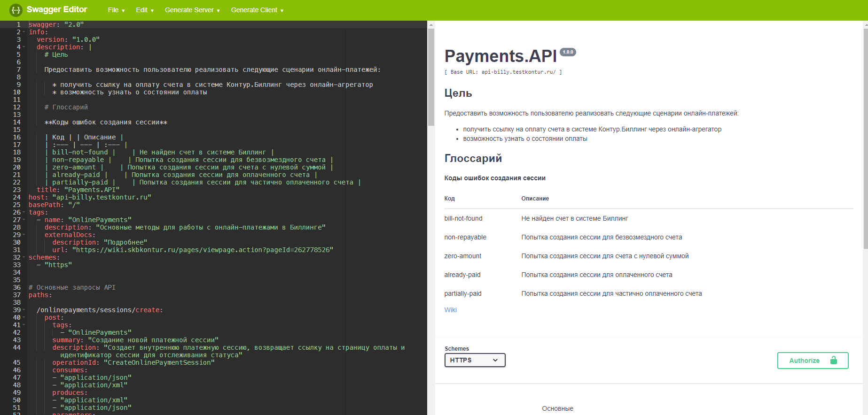Collapse the post fold arrow on line 40
The width and height of the screenshot is (868, 415).
[x=24, y=317]
